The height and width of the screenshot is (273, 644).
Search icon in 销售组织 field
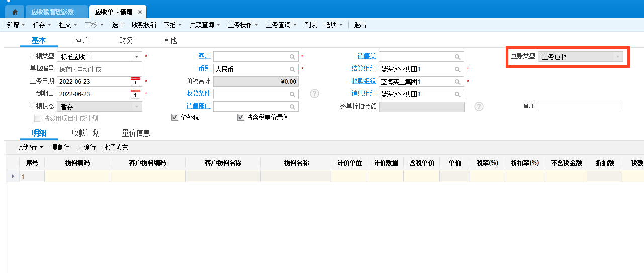(x=457, y=94)
